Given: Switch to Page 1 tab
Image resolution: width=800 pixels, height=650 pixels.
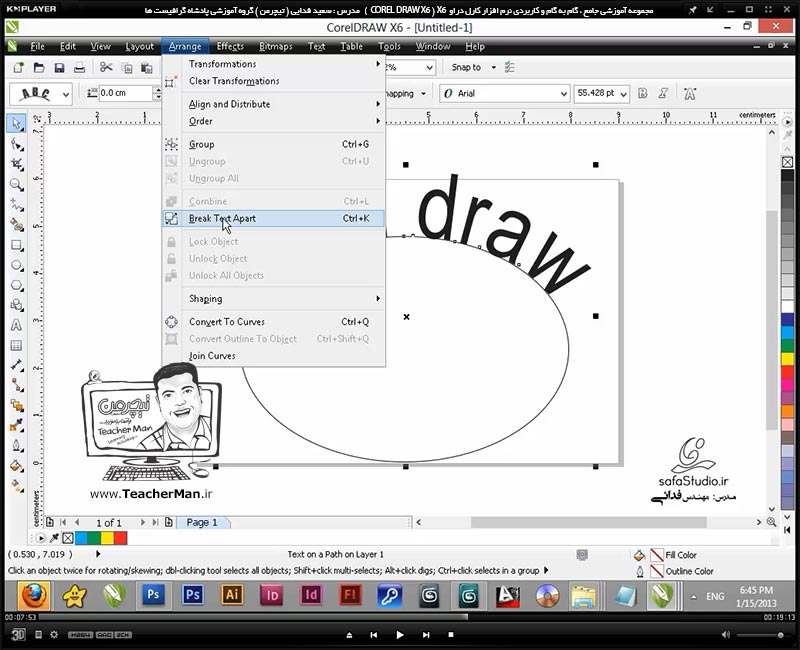Looking at the screenshot, I should tap(202, 522).
